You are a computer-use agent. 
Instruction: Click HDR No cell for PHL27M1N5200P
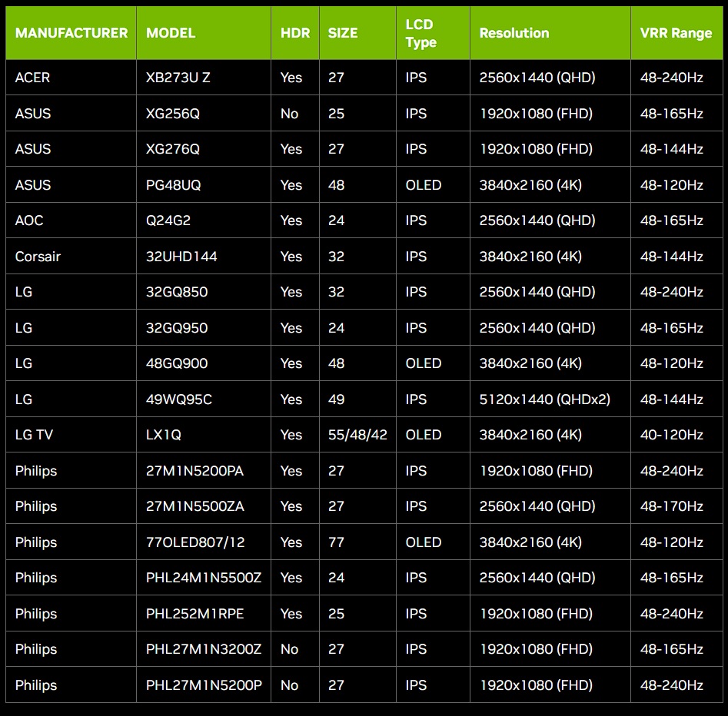(x=295, y=685)
